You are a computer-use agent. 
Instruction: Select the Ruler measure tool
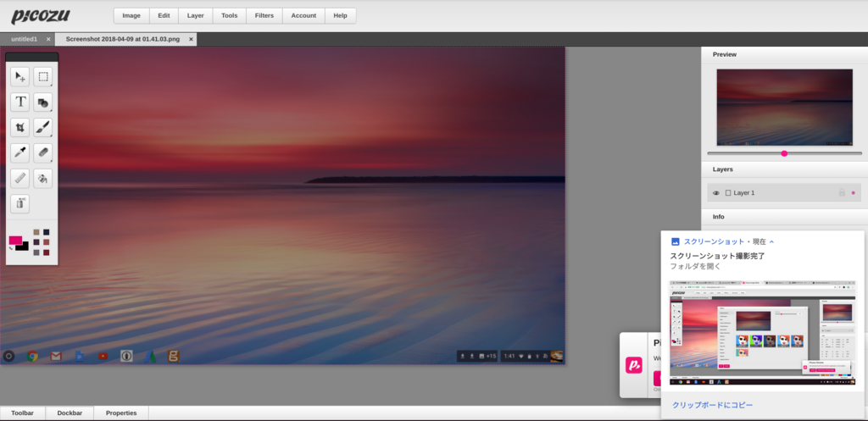click(20, 179)
